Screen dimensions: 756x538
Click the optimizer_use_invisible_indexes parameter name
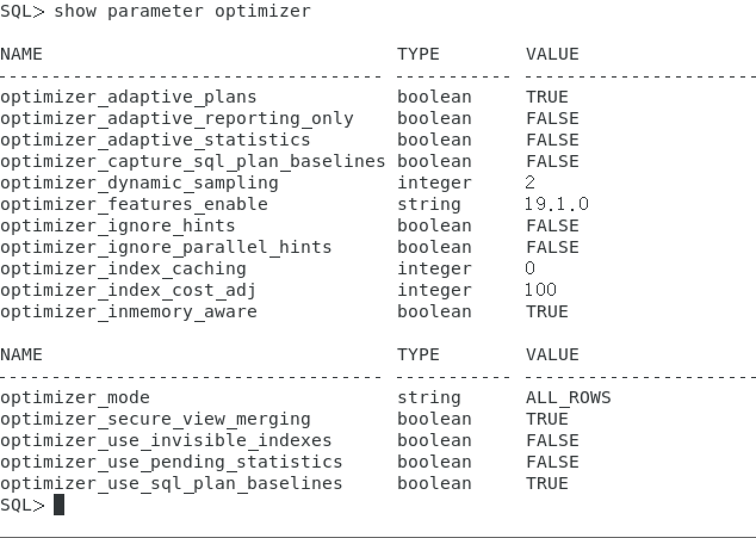(166, 441)
